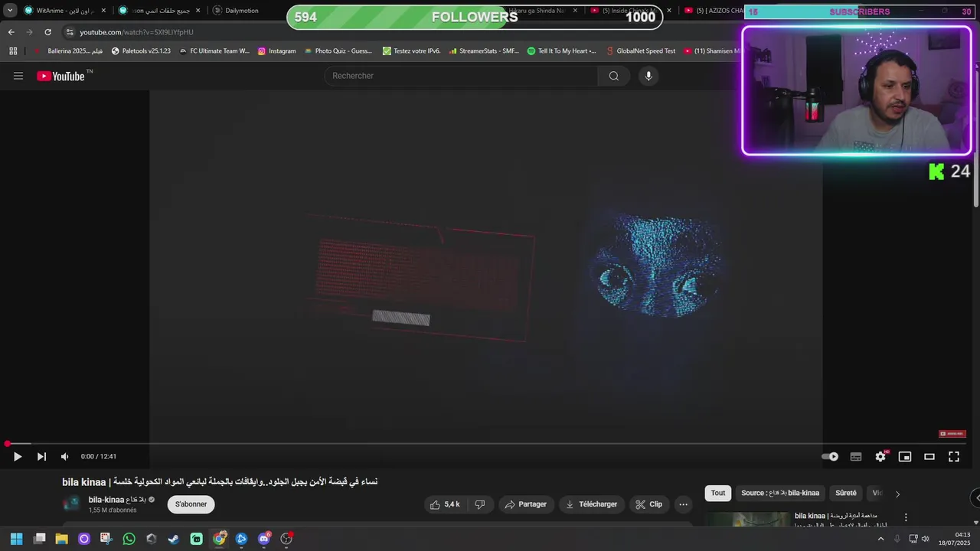Click the browser address bar URL

136,32
